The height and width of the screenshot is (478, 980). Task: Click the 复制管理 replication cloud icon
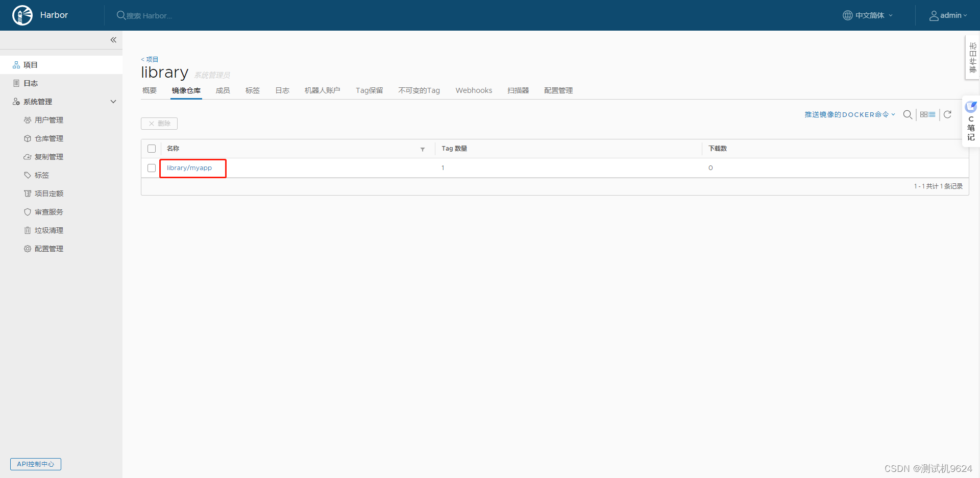(28, 157)
